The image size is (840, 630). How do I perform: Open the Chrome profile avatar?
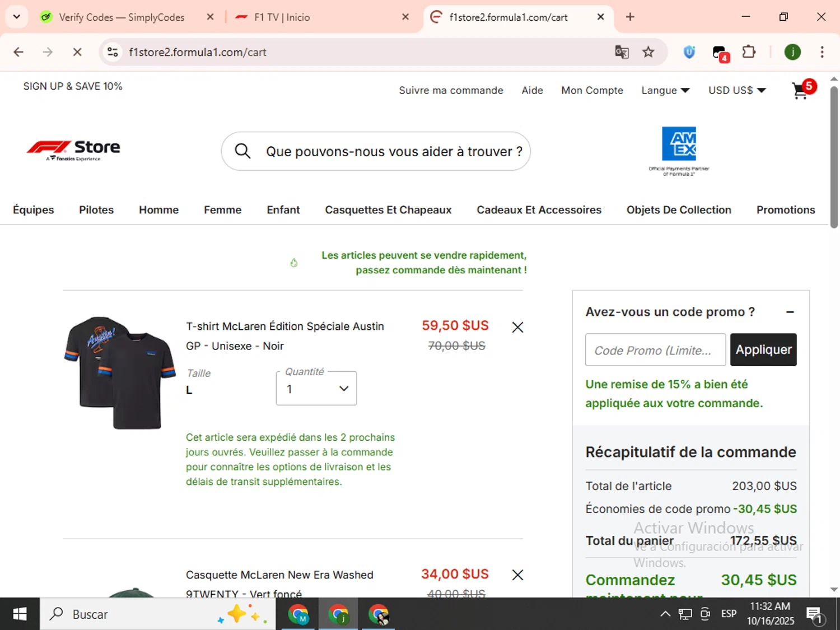point(792,52)
